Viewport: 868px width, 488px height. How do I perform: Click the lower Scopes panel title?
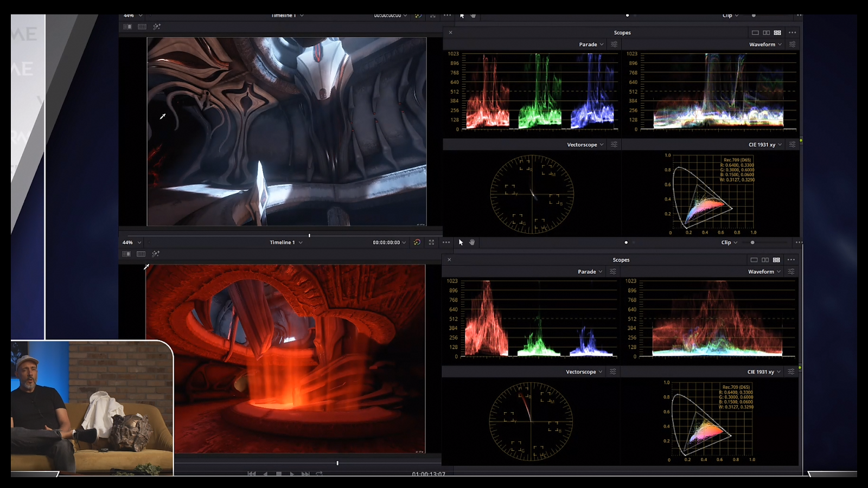coord(621,260)
